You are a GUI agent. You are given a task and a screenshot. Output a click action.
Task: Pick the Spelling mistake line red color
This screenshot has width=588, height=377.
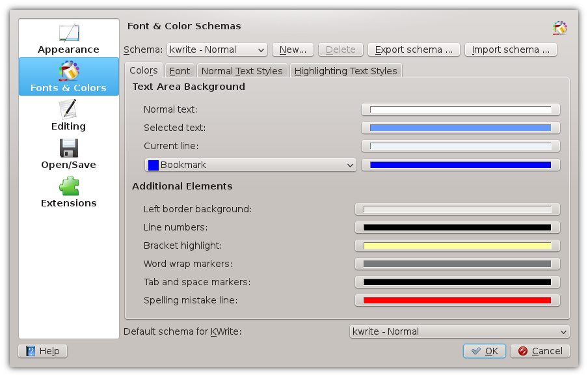pyautogui.click(x=457, y=300)
